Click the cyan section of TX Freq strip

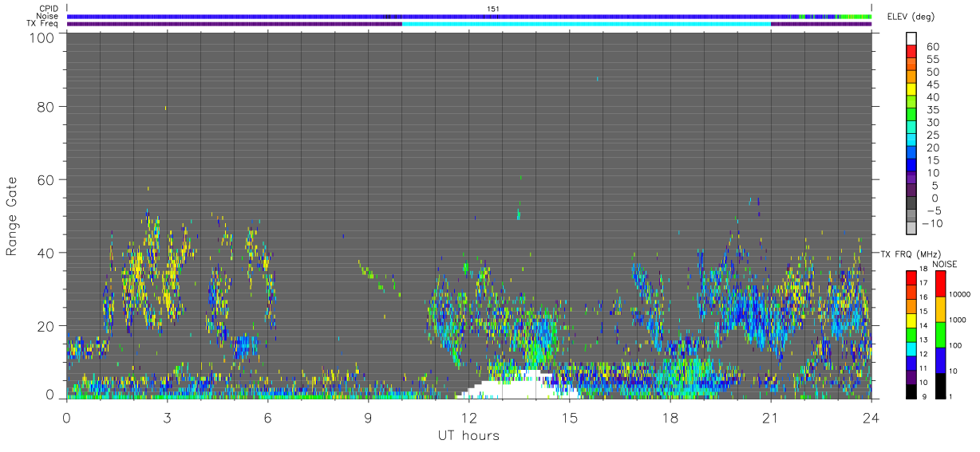[x=587, y=24]
